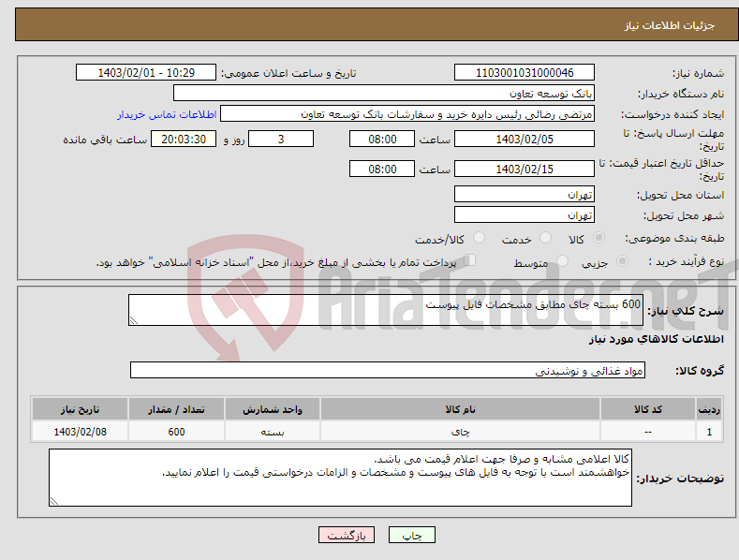The image size is (739, 560).
Task: Click the delivery city تهران field
Action: (x=525, y=215)
